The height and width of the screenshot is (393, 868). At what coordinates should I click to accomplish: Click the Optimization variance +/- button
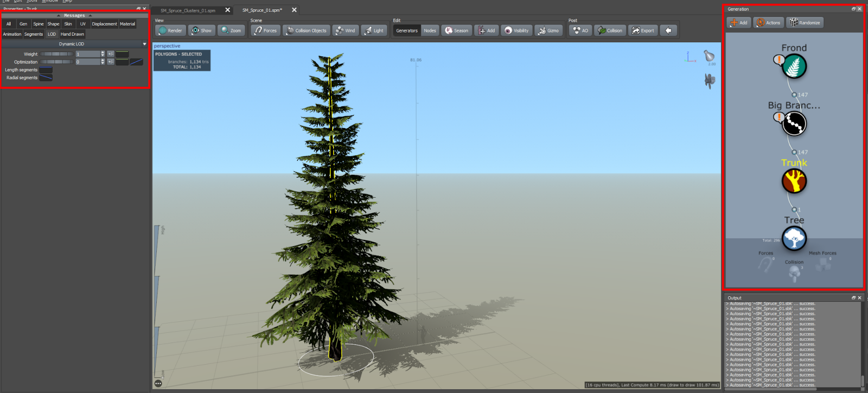pyautogui.click(x=111, y=62)
